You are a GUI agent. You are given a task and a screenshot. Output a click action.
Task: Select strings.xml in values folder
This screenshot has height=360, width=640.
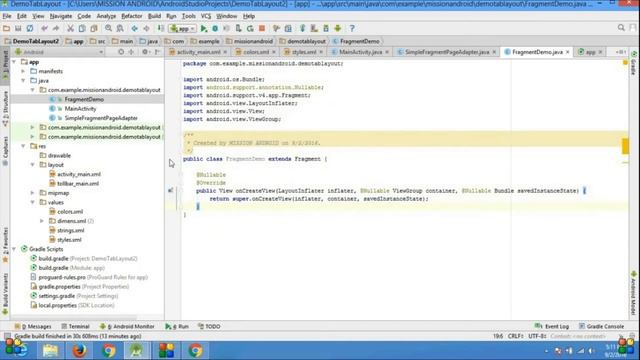tap(70, 230)
